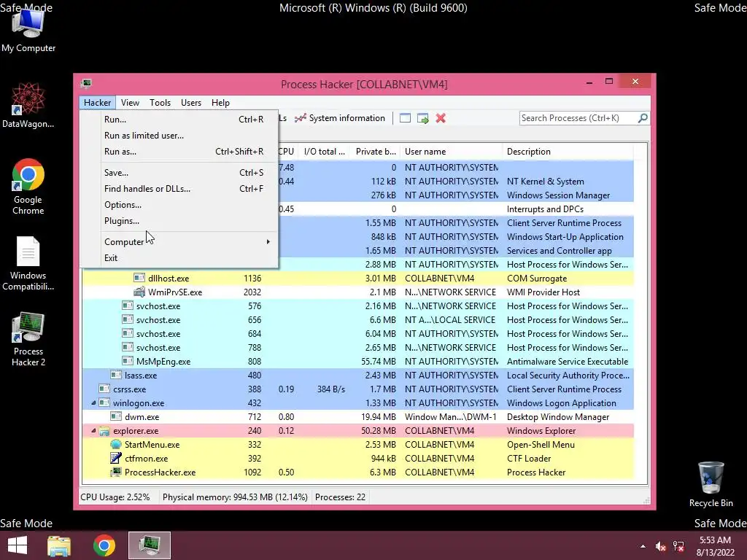The height and width of the screenshot is (560, 747).
Task: Click the Windows Start button
Action: (x=18, y=545)
